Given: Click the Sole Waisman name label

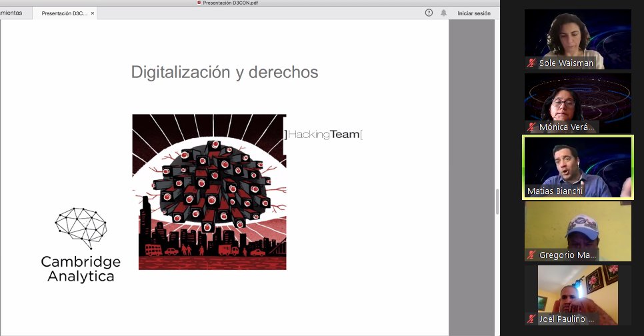Looking at the screenshot, I should pos(566,63).
